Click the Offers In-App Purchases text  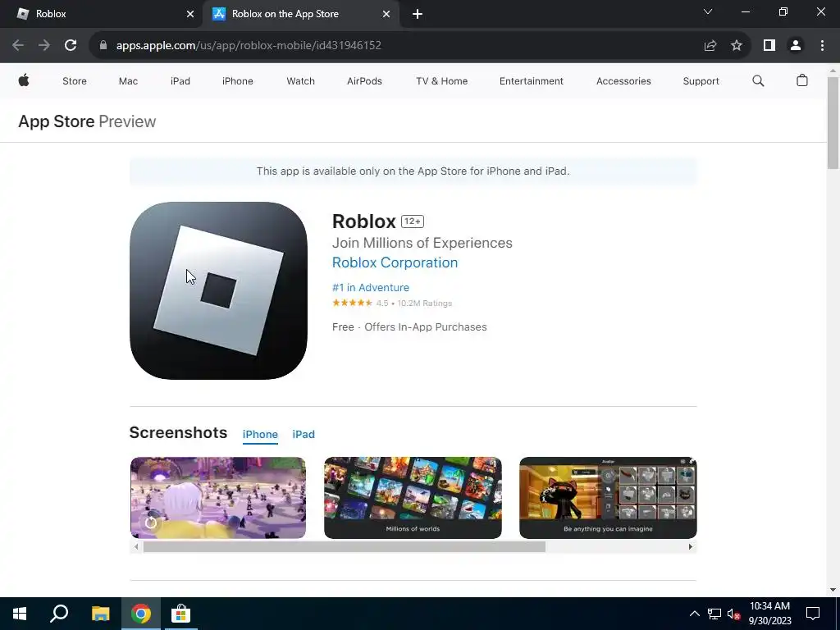(x=426, y=326)
